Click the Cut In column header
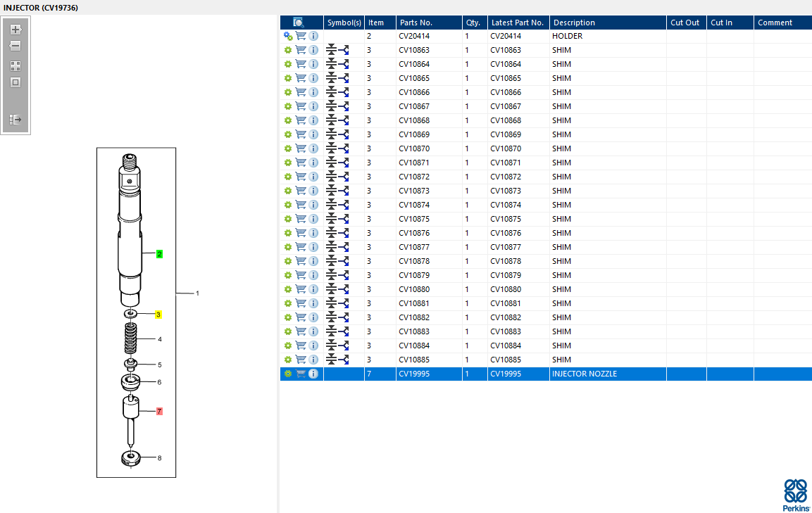The image size is (812, 513). pyautogui.click(x=730, y=23)
